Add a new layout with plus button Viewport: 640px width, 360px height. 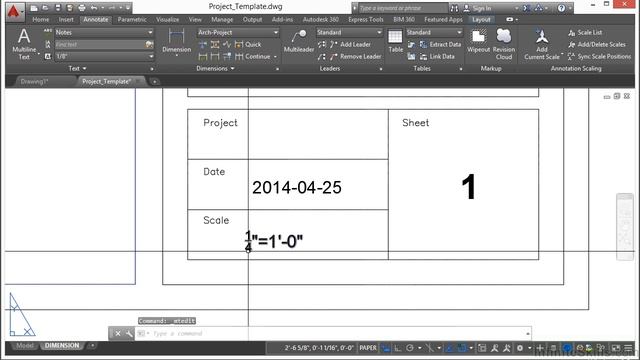(x=93, y=346)
